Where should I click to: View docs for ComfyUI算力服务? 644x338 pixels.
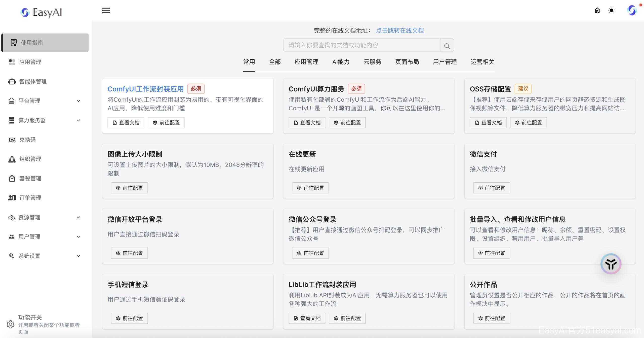point(307,123)
